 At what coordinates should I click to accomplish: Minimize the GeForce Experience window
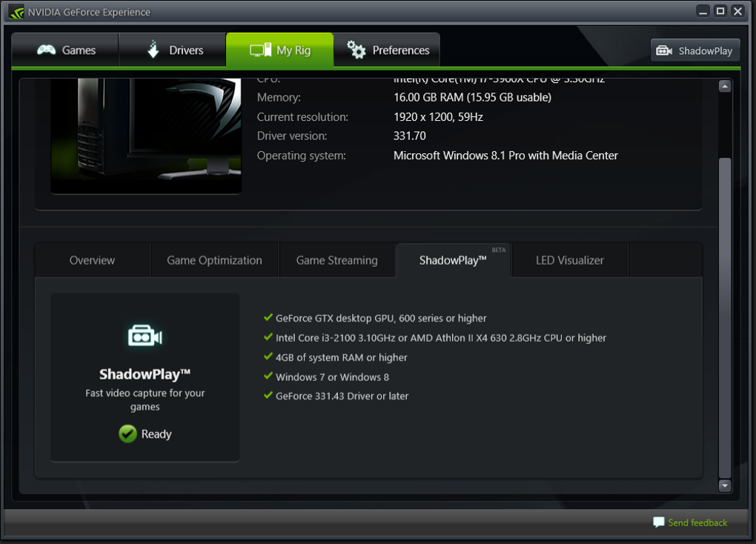tap(703, 11)
